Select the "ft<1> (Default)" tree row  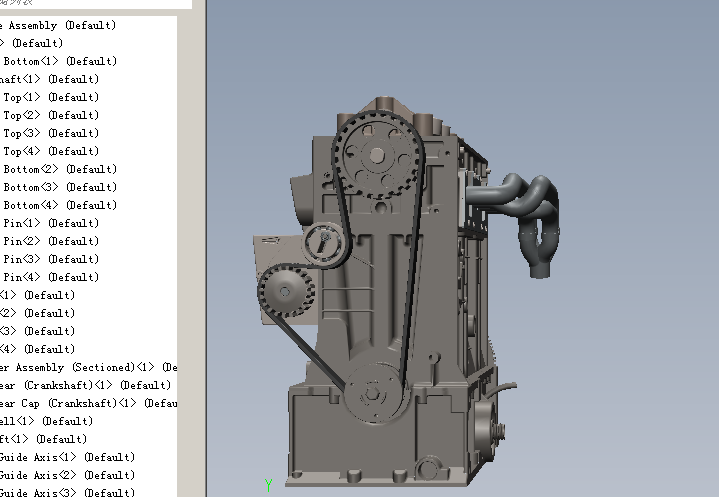(x=44, y=439)
